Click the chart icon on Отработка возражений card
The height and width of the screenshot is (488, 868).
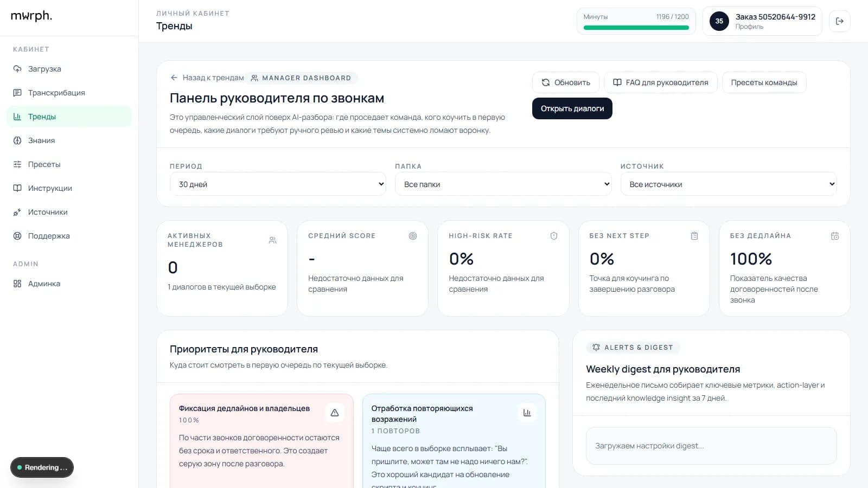click(x=527, y=413)
